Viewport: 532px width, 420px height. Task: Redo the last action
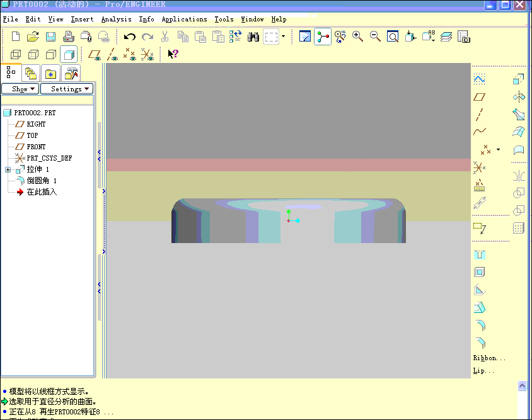[x=147, y=37]
